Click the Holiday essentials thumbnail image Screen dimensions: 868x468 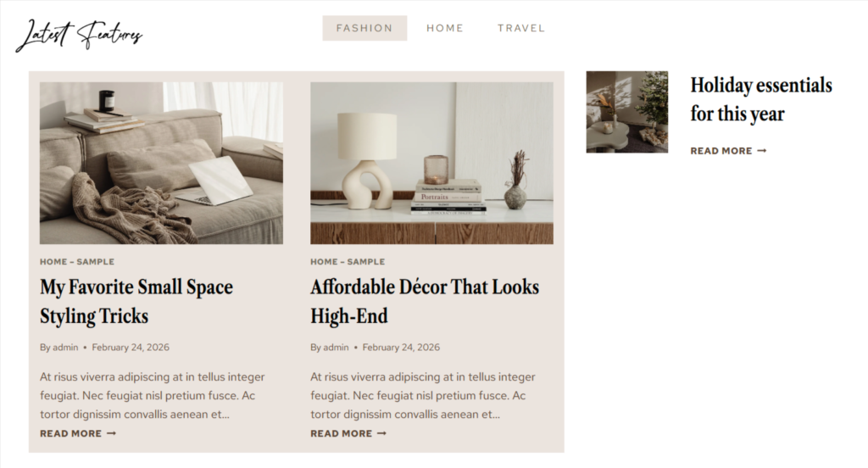[x=627, y=112]
